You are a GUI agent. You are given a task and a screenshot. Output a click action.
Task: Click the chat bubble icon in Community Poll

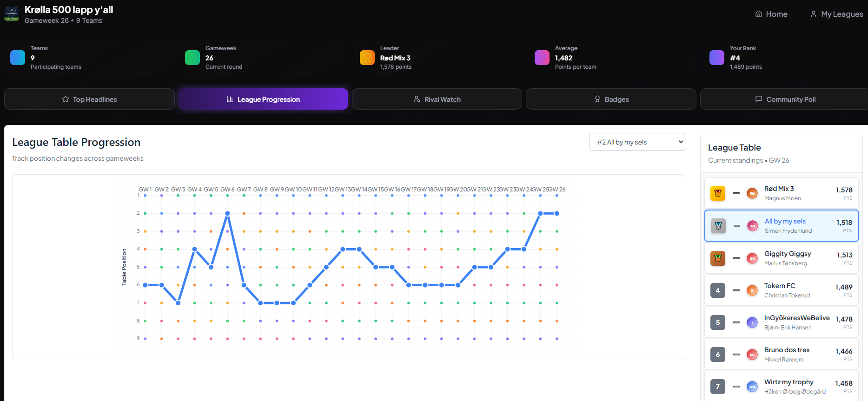(x=759, y=99)
